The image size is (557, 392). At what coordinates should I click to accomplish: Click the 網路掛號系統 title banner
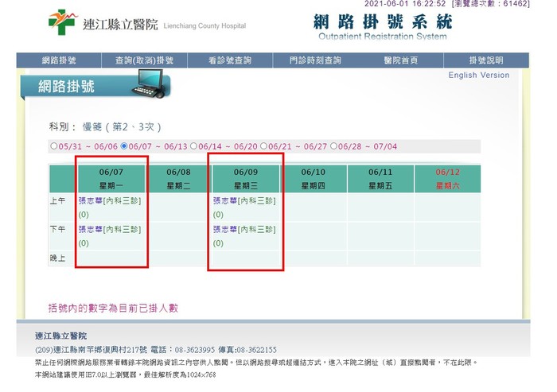click(383, 25)
